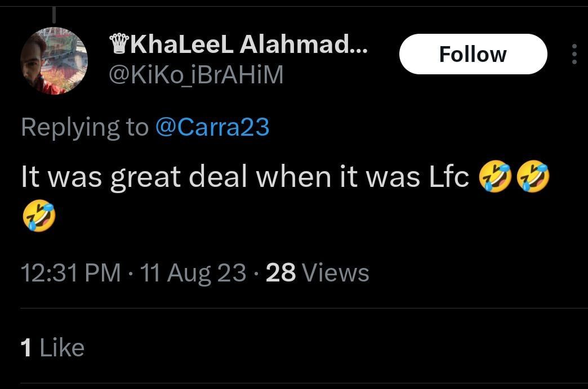The width and height of the screenshot is (588, 389).
Task: Open the three-dot more options menu
Action: coord(574,54)
